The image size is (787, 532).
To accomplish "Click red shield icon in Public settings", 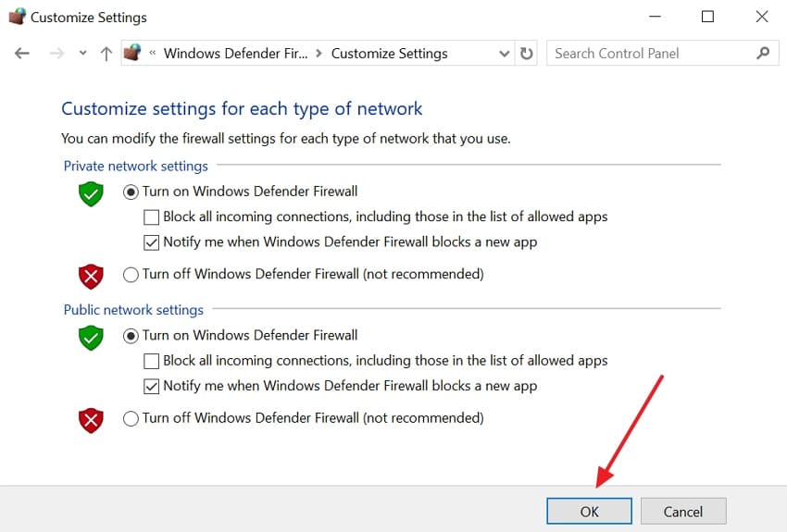I will [x=91, y=420].
